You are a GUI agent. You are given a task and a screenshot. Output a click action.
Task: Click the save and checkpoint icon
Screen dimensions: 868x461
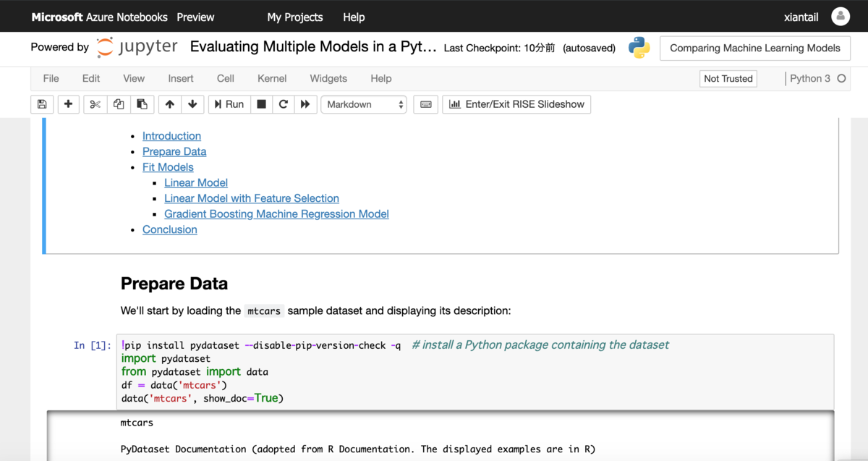[42, 104]
